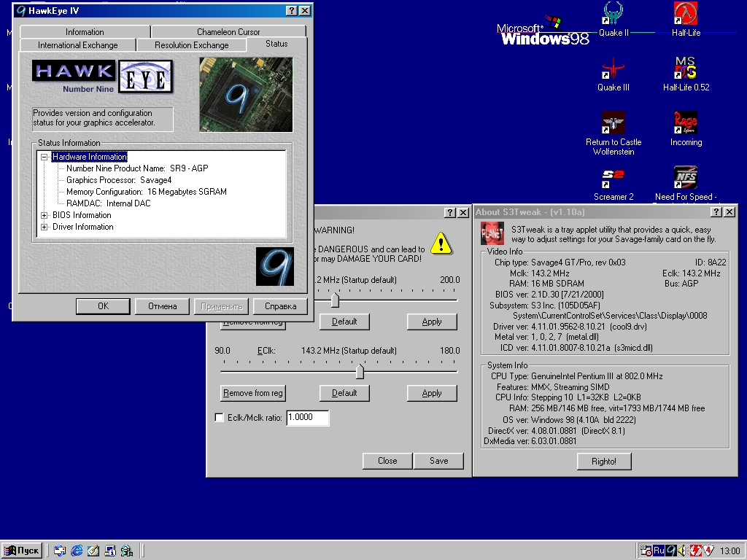Expand the BIOS Information node

[44, 215]
